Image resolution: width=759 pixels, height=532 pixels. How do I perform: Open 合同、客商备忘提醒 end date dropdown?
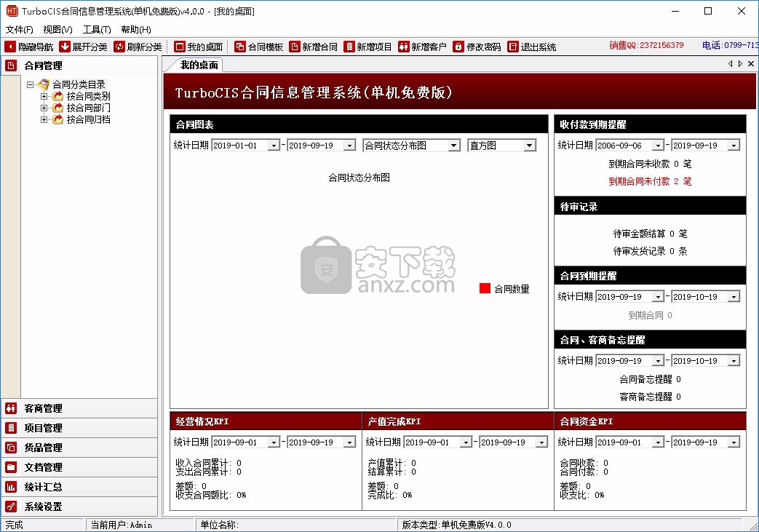(x=734, y=361)
